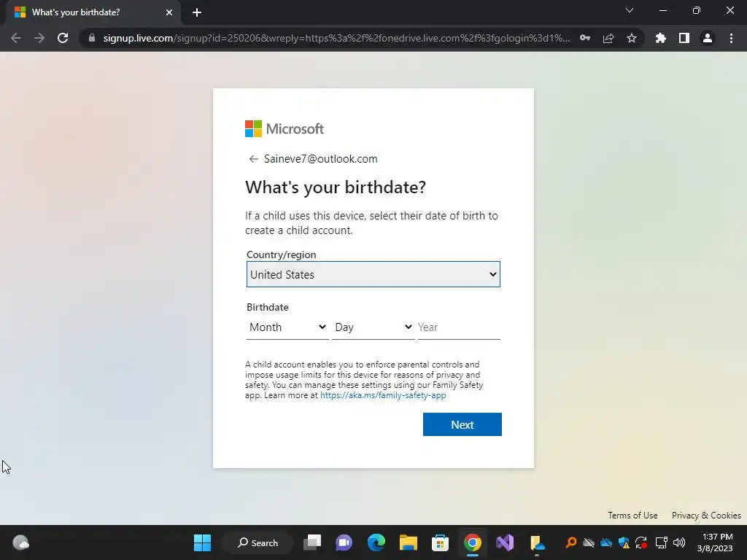Click the Year input field

click(x=459, y=327)
